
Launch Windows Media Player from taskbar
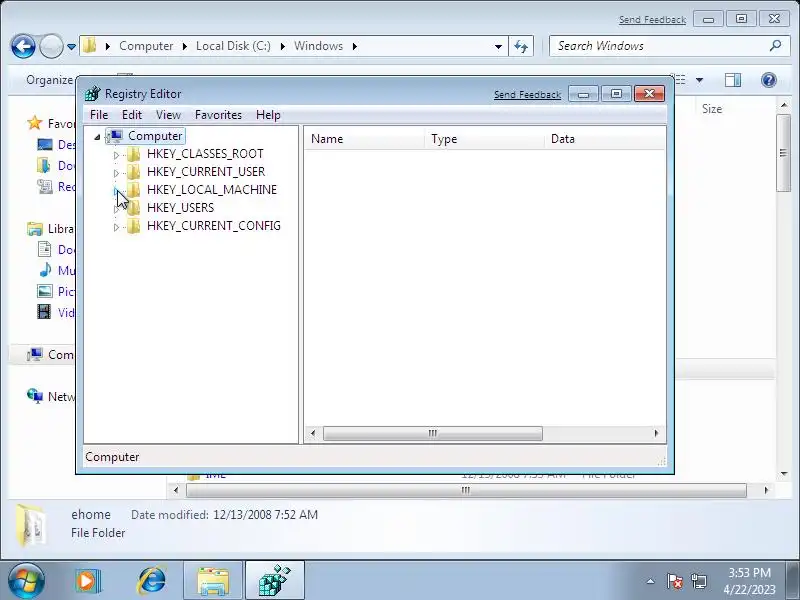pyautogui.click(x=89, y=581)
